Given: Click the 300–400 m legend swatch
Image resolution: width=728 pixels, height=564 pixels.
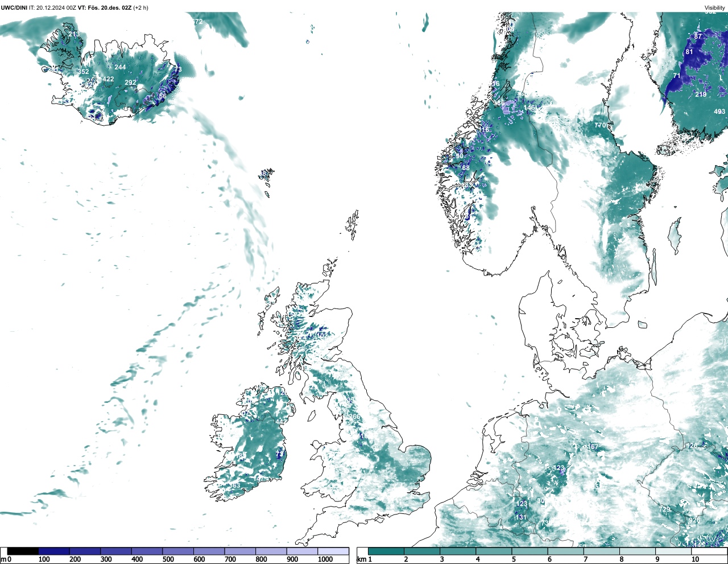Looking at the screenshot, I should tap(116, 551).
